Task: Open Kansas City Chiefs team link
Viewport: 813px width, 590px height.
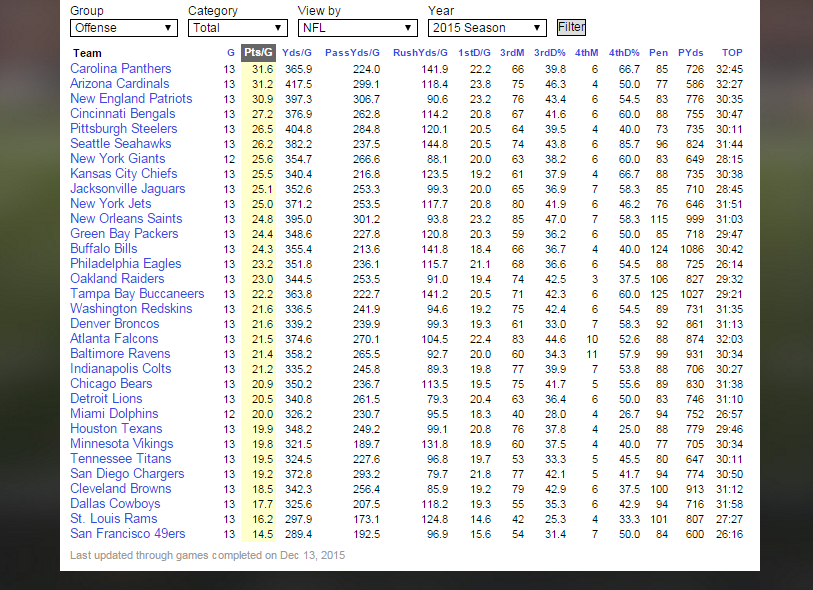Action: pos(124,174)
